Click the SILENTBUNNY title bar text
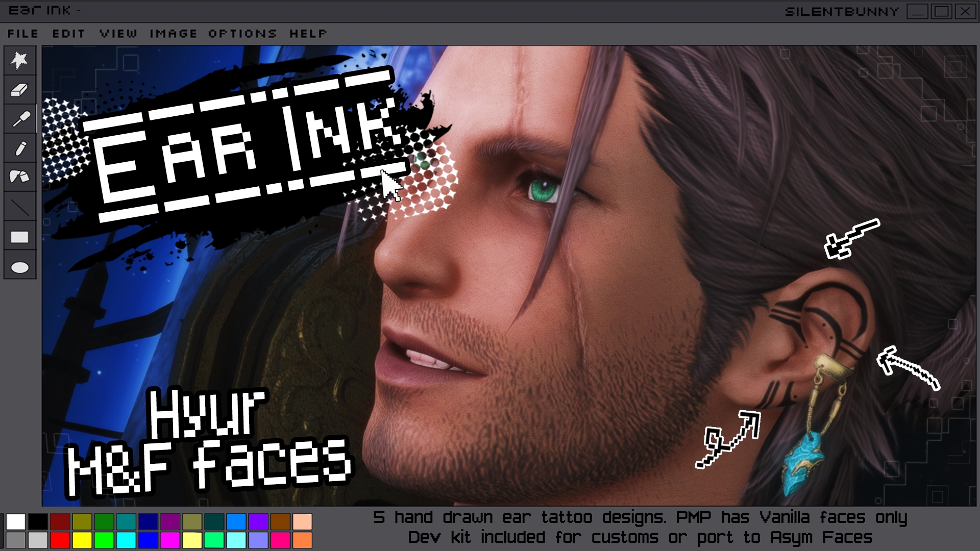This screenshot has height=551, width=980. pos(841,12)
